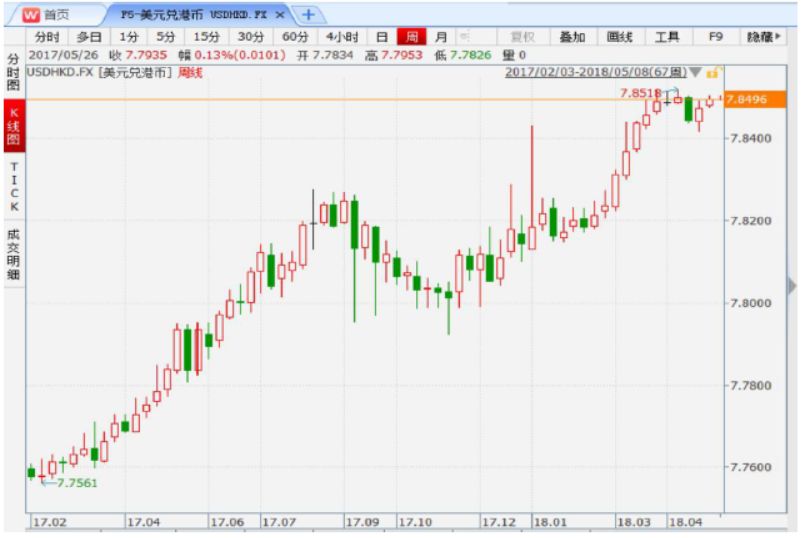Click the 18.04 time axis label
The height and width of the screenshot is (538, 806).
point(685,522)
